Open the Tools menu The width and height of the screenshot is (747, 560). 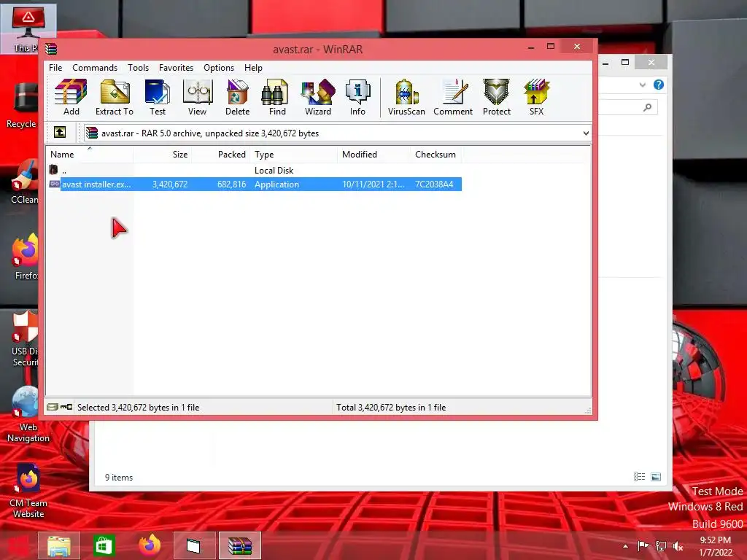click(138, 68)
